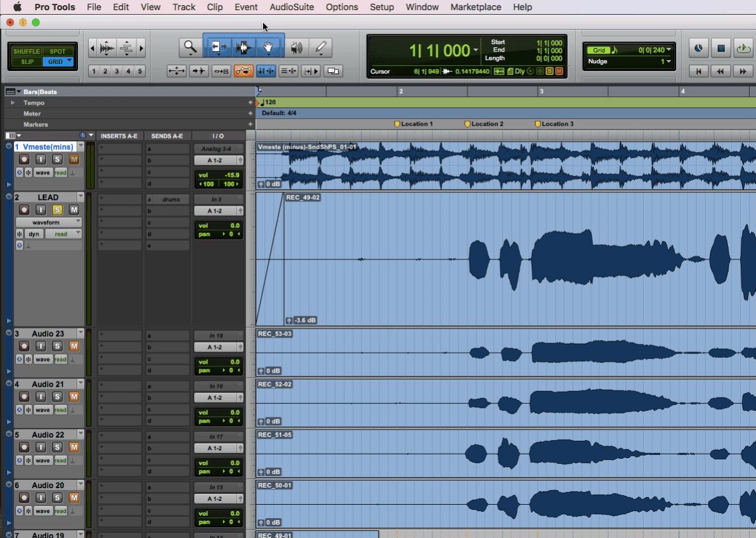The height and width of the screenshot is (538, 756).
Task: Open the Marketplace menu
Action: coord(476,7)
